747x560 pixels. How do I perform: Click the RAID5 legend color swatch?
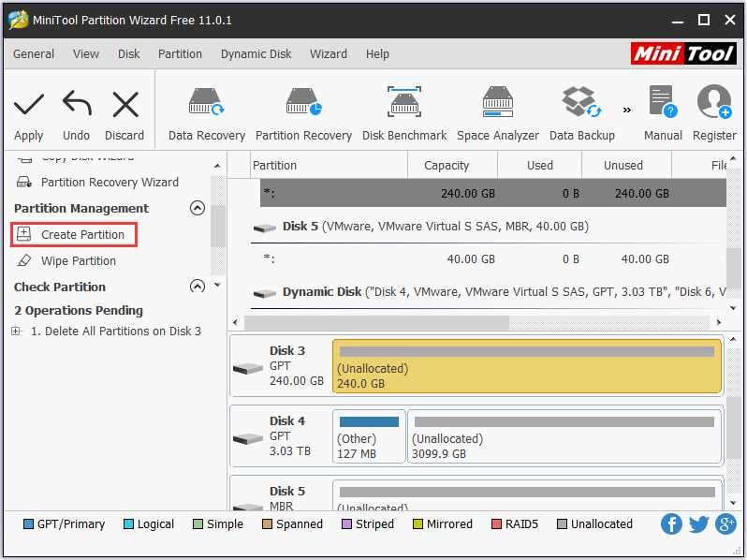pyautogui.click(x=496, y=523)
